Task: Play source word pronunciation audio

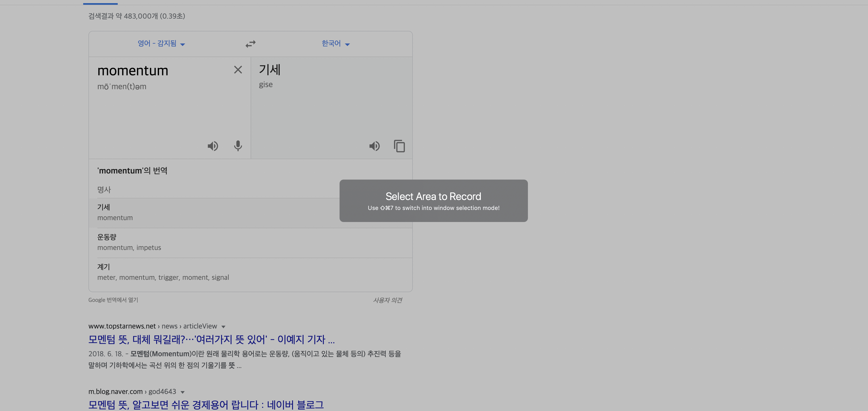Action: (213, 146)
